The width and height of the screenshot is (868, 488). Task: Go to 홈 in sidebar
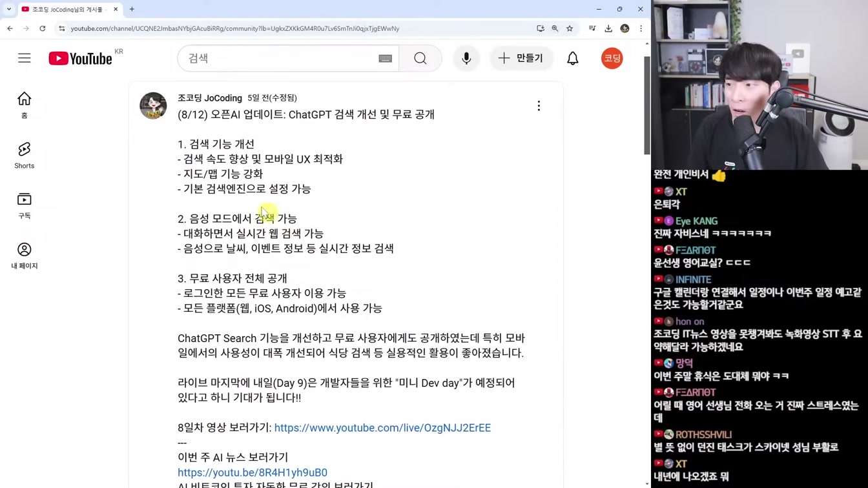tap(25, 105)
